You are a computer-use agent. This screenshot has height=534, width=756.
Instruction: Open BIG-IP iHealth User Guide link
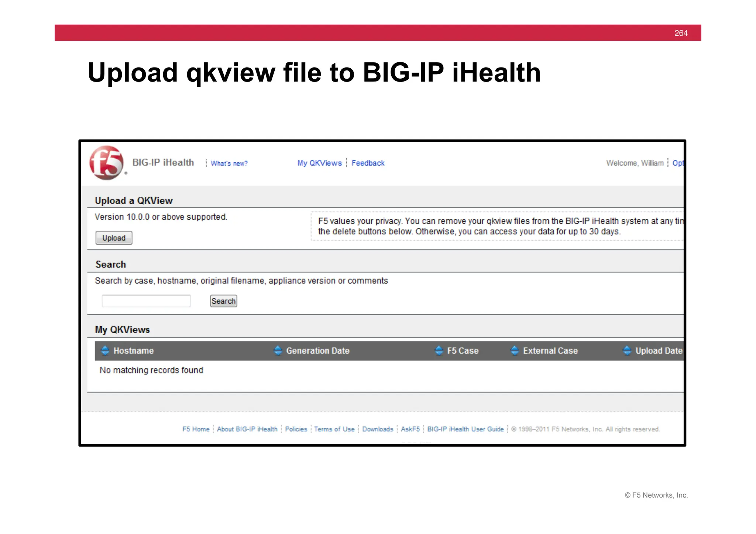pos(465,429)
